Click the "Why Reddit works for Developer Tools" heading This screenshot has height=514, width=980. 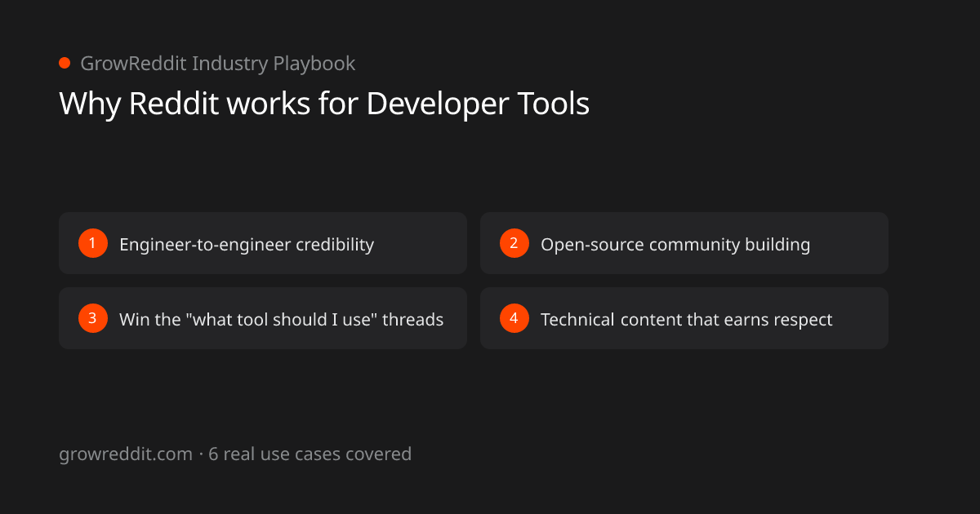(x=324, y=104)
